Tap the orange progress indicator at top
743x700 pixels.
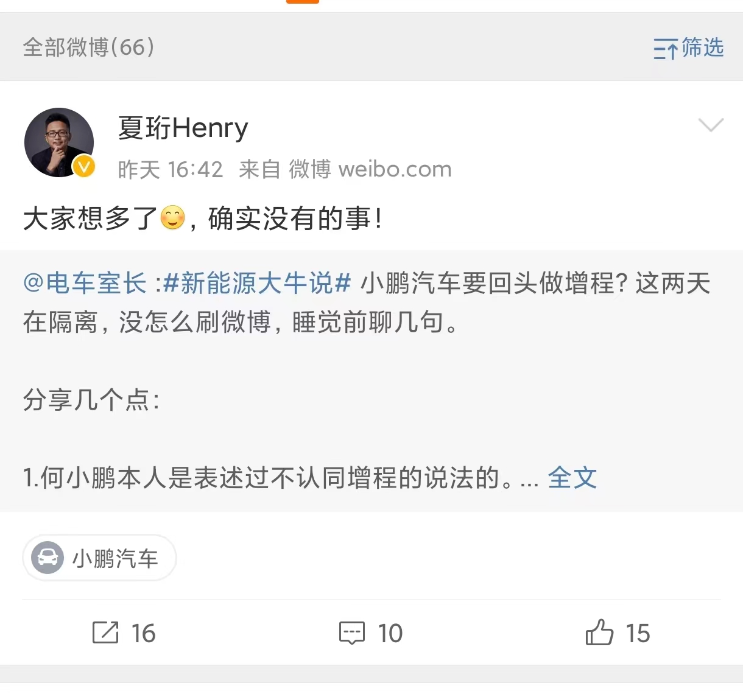tap(302, 2)
